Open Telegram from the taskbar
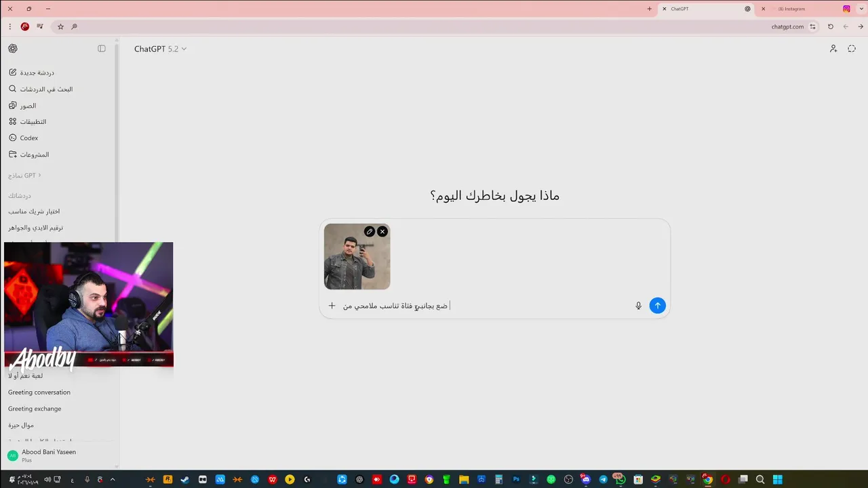 603,479
